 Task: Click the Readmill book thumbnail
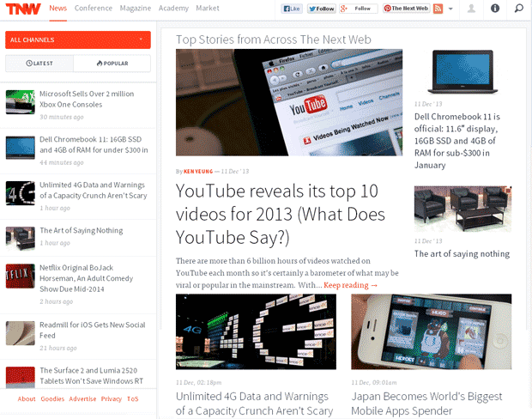[21, 333]
